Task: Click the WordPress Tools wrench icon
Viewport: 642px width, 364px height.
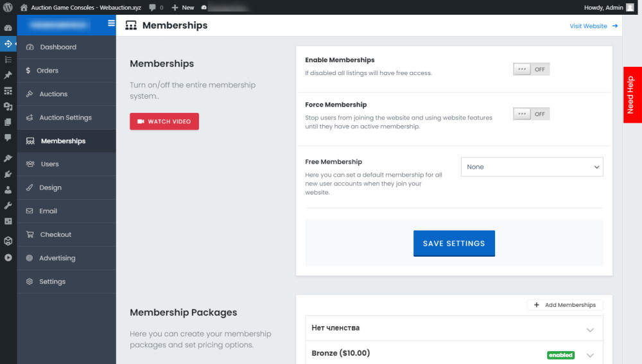Action: click(8, 205)
